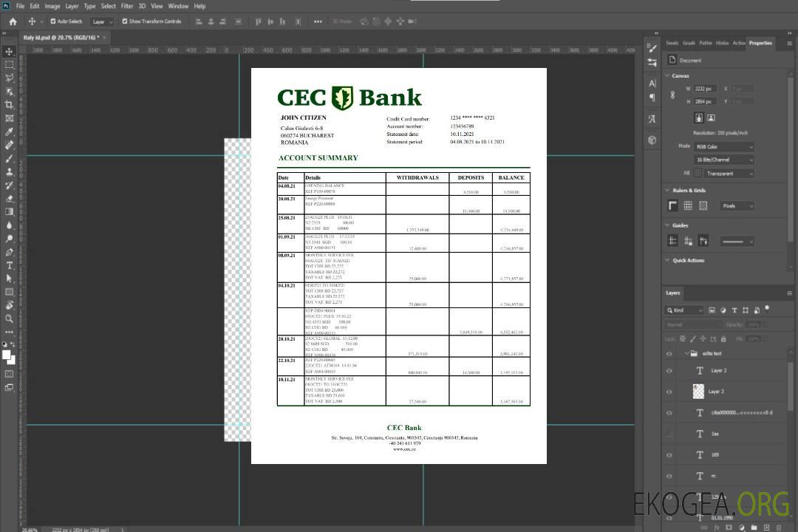Click the canvas Height input field
This screenshot has width=798, height=532.
pos(705,101)
